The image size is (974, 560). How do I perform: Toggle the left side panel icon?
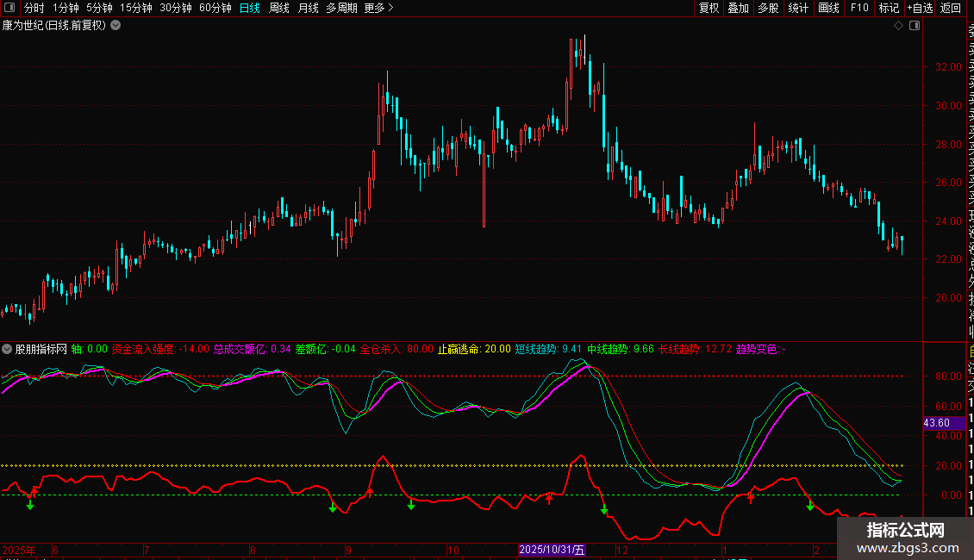pyautogui.click(x=9, y=8)
